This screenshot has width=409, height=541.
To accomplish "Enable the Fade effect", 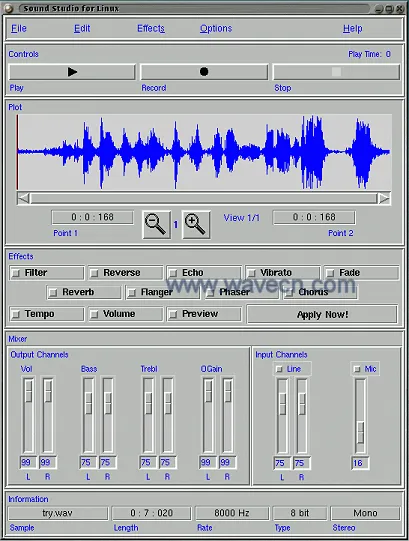I will point(362,273).
